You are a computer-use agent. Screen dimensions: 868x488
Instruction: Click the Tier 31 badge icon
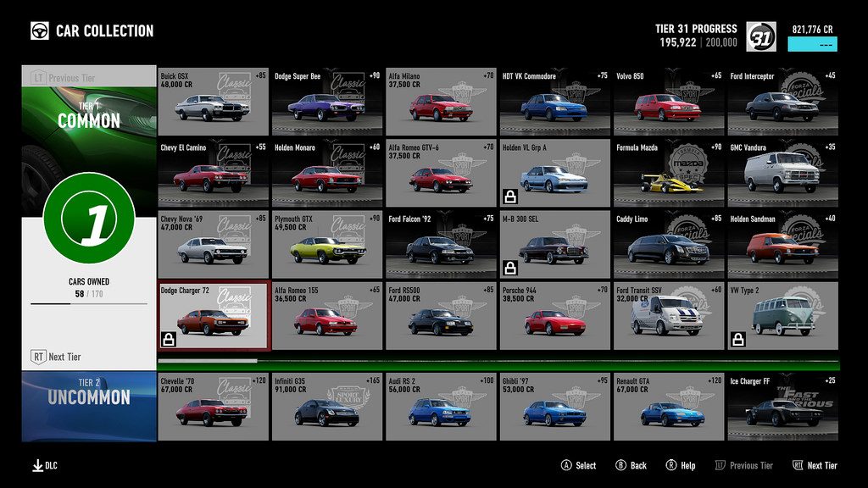[760, 36]
